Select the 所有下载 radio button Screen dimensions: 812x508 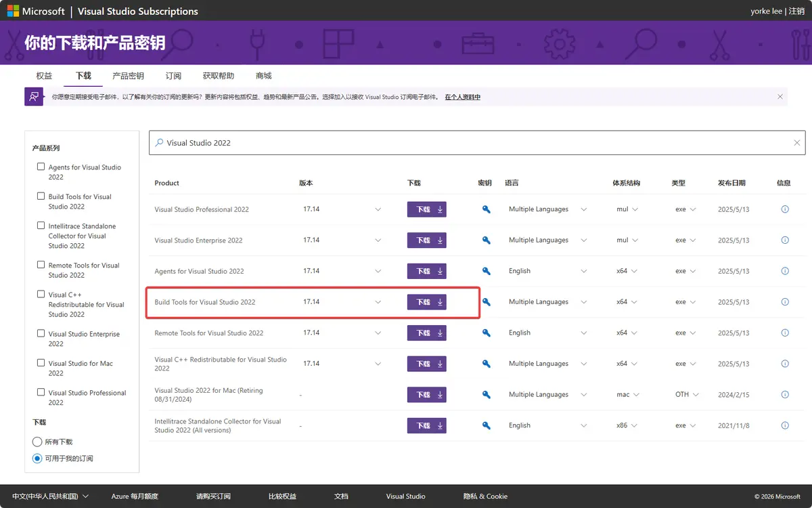point(37,442)
